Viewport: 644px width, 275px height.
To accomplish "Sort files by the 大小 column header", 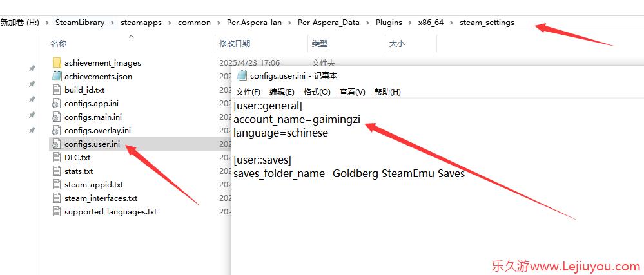I will coord(396,44).
